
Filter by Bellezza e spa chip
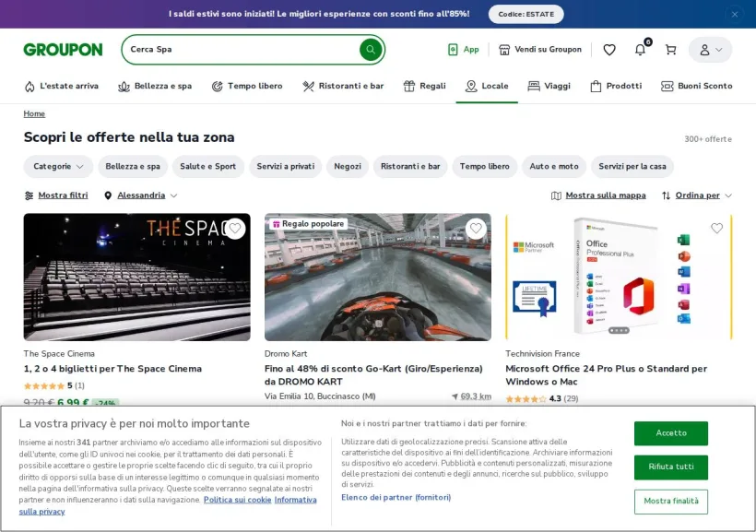click(x=133, y=166)
